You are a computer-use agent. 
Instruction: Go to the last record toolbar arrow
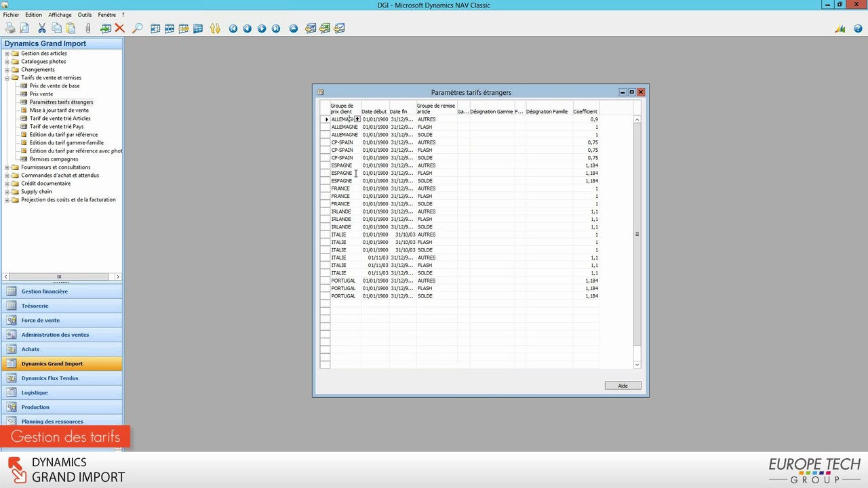pos(276,28)
